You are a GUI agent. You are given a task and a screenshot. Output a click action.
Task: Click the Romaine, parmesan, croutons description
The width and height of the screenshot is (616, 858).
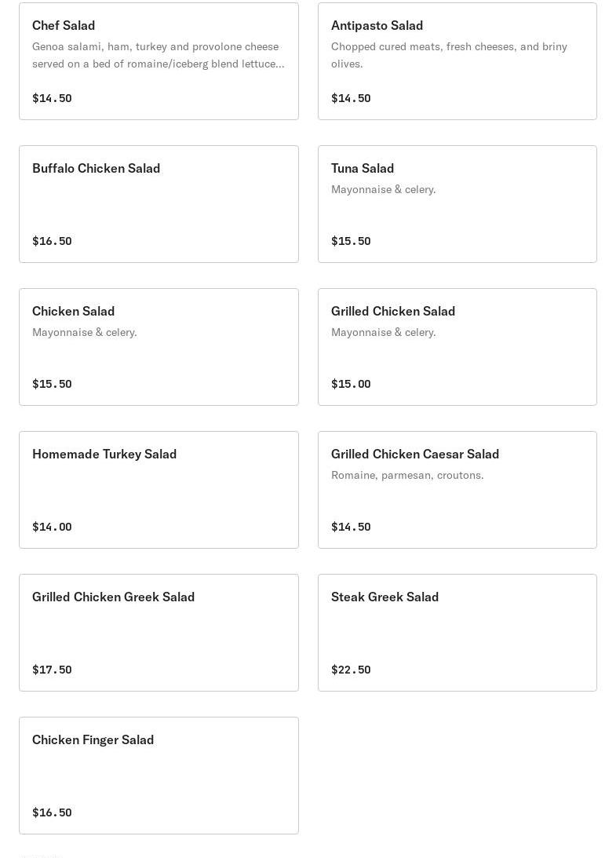coord(407,475)
